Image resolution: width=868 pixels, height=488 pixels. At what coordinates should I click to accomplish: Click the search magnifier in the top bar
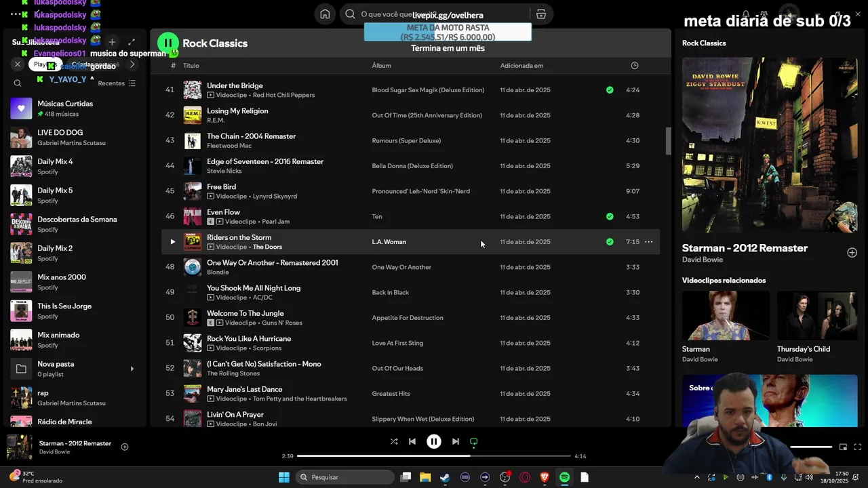coord(350,14)
